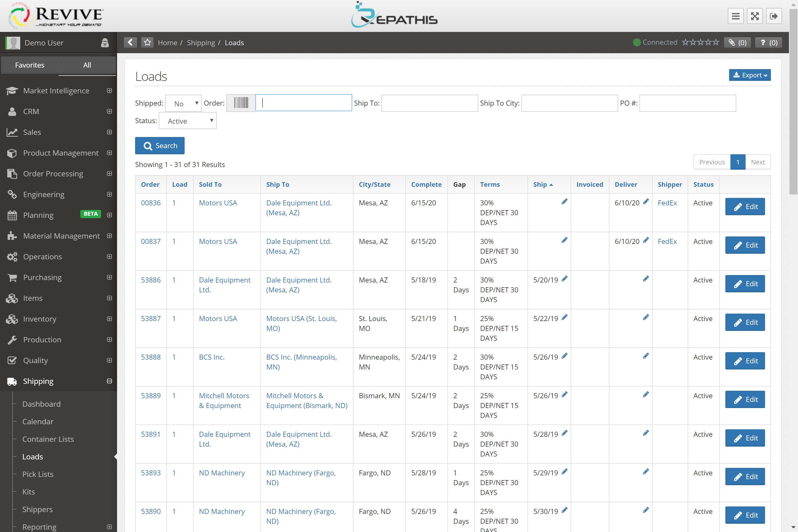Expand the Reporting submenu under Shipping
The width and height of the screenshot is (798, 532).
point(109,527)
